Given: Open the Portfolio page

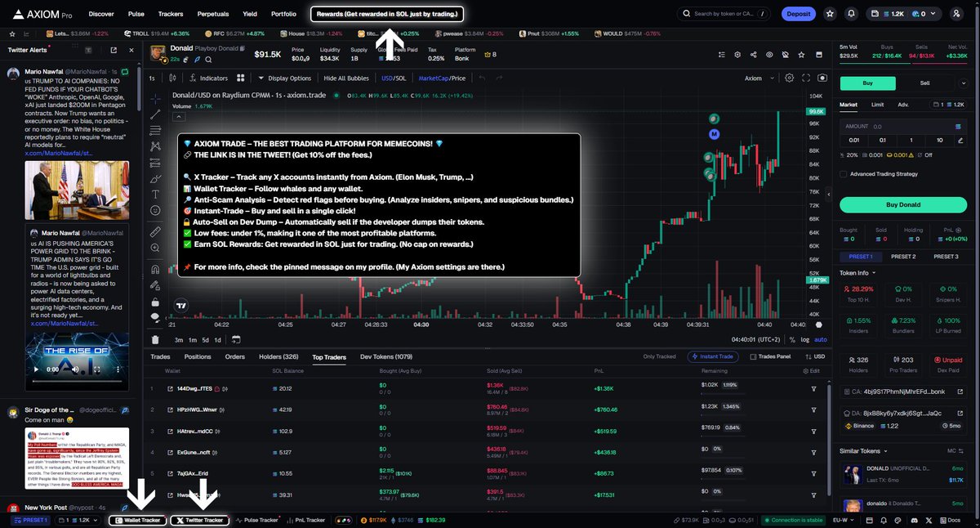Looking at the screenshot, I should pyautogui.click(x=283, y=14).
